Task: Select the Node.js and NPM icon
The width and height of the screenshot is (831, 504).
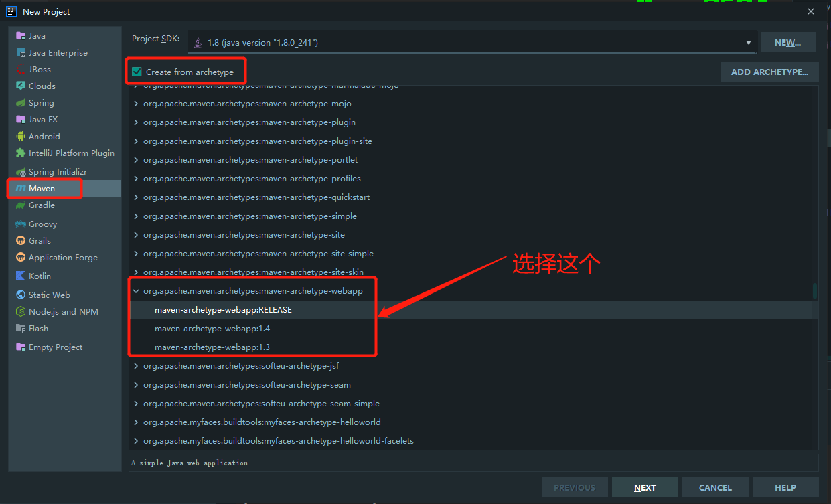Action: (x=21, y=312)
